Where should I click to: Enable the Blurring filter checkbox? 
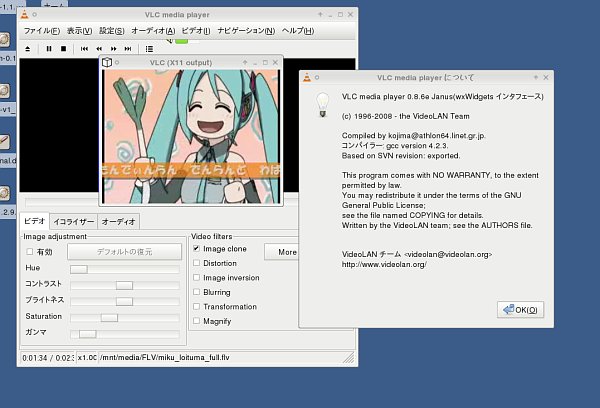click(196, 292)
